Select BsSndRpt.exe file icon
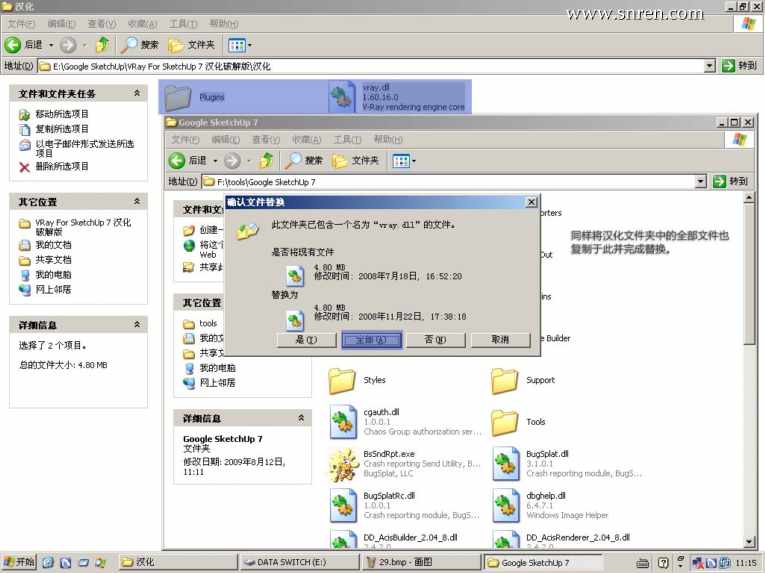765x573 pixels. coord(344,464)
